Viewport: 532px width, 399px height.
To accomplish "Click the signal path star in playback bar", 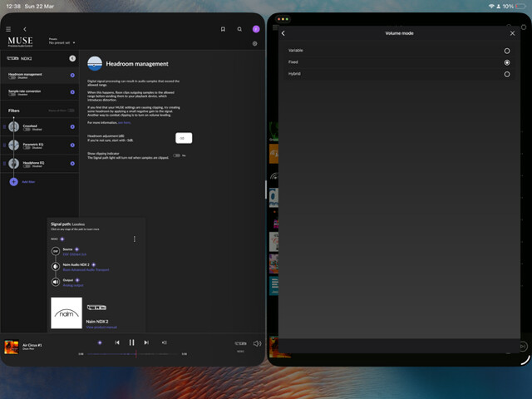I will point(100,342).
